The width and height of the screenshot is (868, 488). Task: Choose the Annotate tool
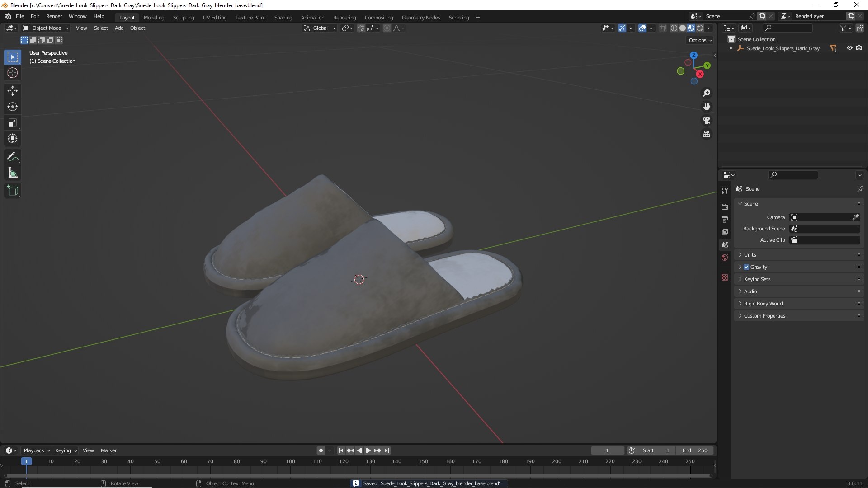coord(13,157)
